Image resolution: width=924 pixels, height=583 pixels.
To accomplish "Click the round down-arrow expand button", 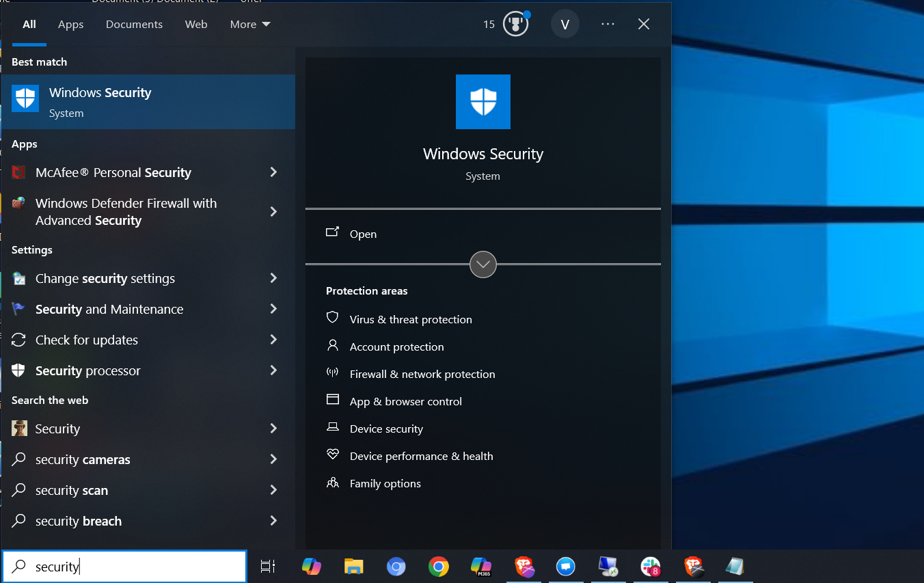I will point(483,264).
